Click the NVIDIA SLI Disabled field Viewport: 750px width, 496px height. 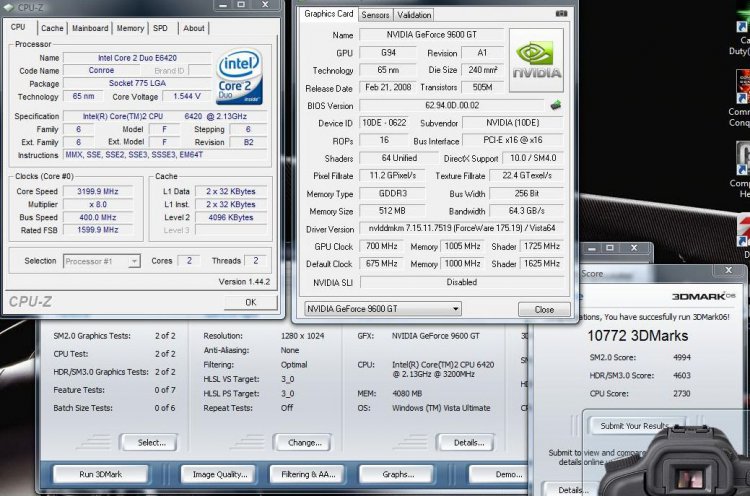pyautogui.click(x=462, y=282)
